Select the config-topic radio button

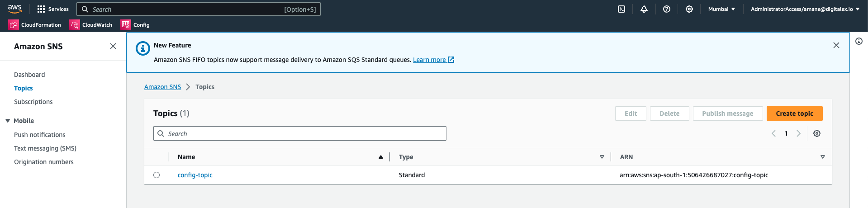click(x=157, y=175)
